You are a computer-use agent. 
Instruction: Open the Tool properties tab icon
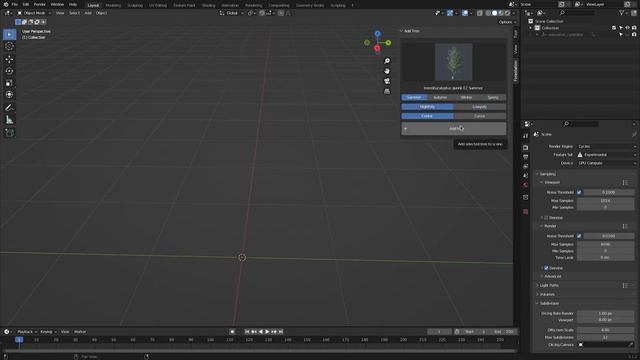coord(526,136)
